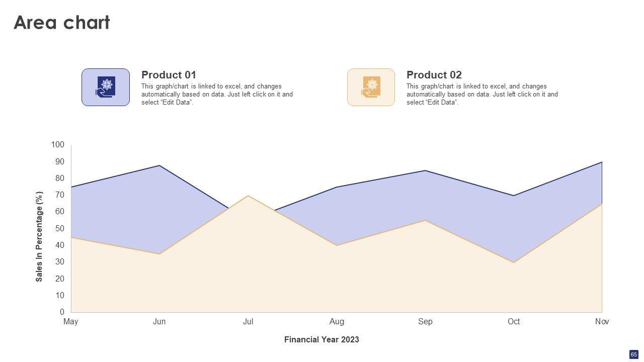The height and width of the screenshot is (362, 644).
Task: Click the "Product 01" heading
Action: pos(169,75)
